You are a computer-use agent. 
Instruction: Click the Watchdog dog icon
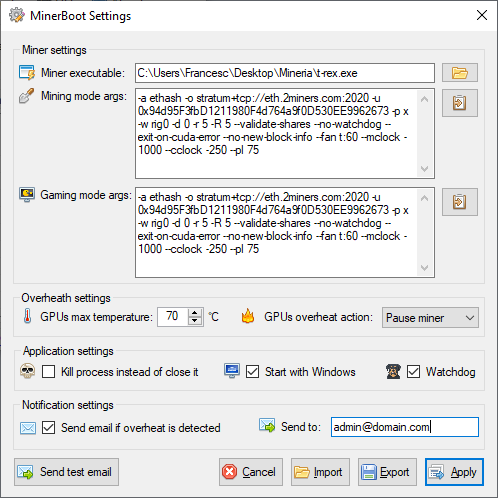tap(393, 371)
